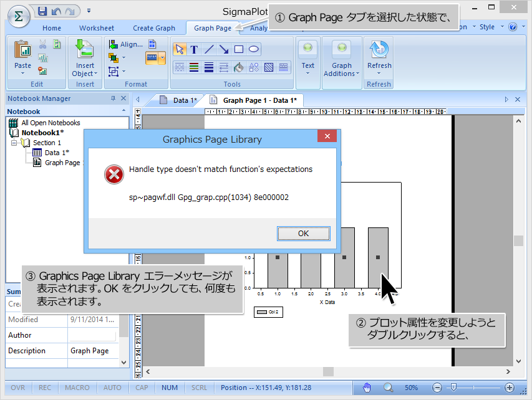Select the Graph Page ribbon tab

coord(213,28)
